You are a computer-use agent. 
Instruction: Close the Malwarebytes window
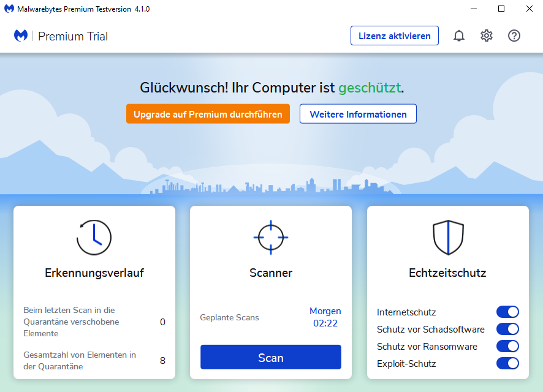coord(529,9)
